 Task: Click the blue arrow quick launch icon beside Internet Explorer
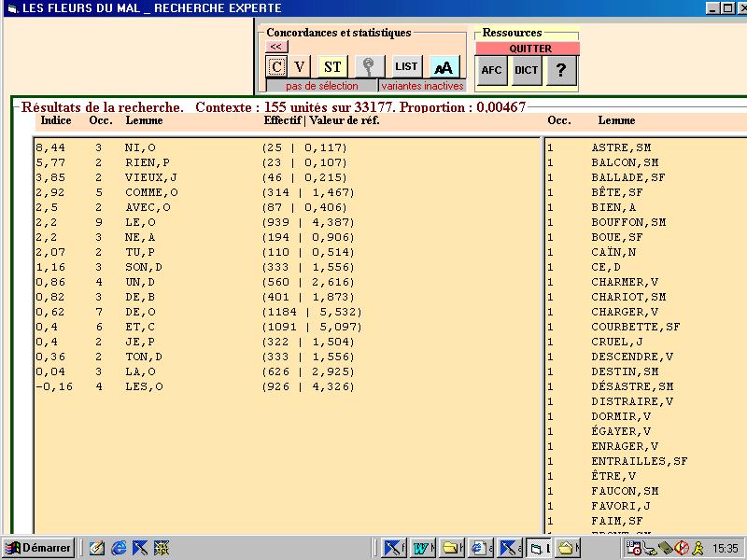pyautogui.click(x=139, y=548)
